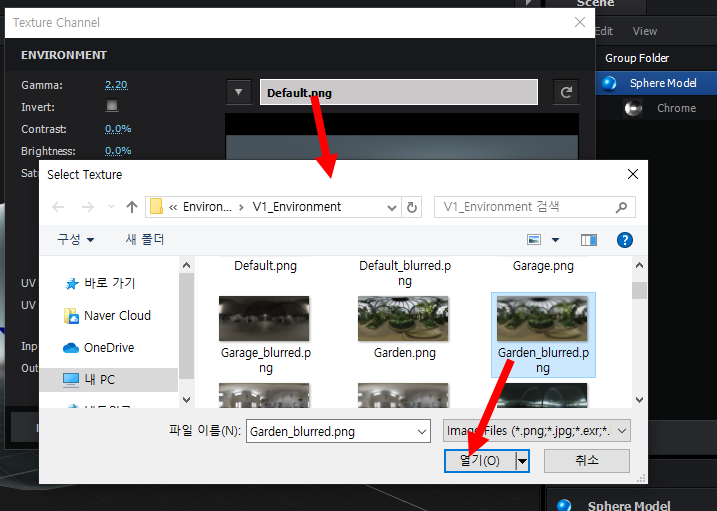Click the 새 폴더 button
The image size is (717, 511).
pos(144,239)
